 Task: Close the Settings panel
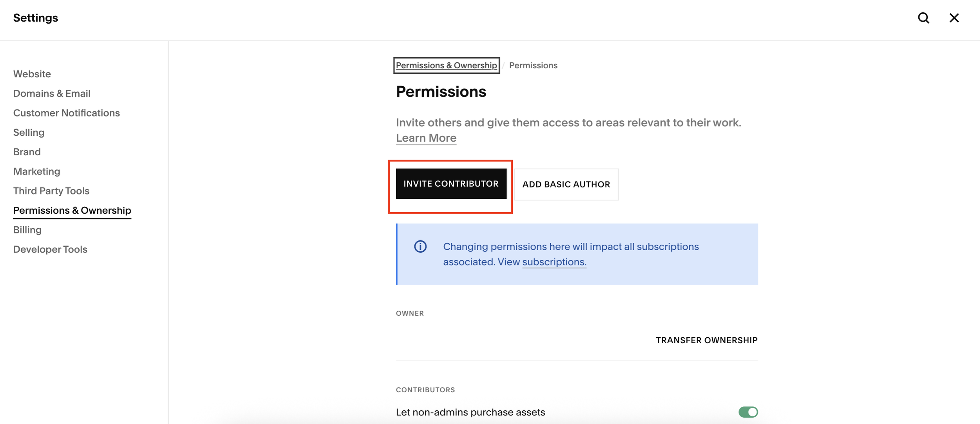point(954,18)
